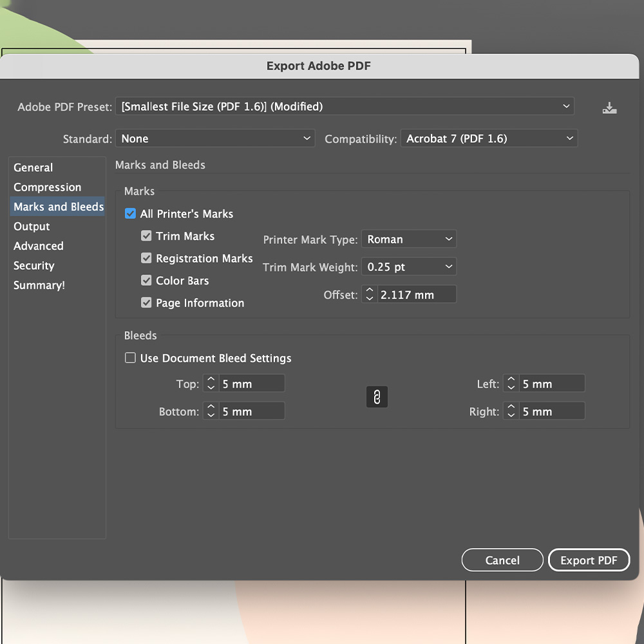
Task: Click the Right bleed value field
Action: tap(552, 411)
